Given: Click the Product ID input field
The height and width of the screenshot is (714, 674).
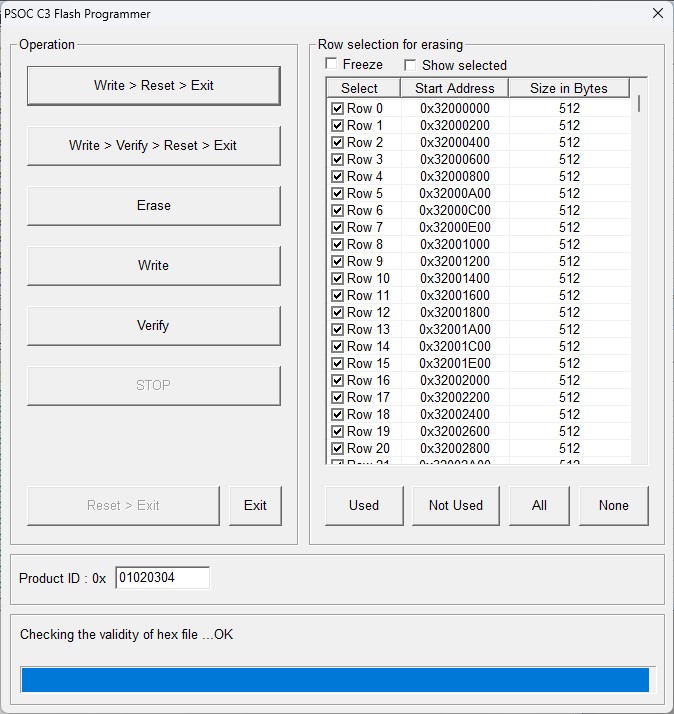Looking at the screenshot, I should pyautogui.click(x=162, y=578).
